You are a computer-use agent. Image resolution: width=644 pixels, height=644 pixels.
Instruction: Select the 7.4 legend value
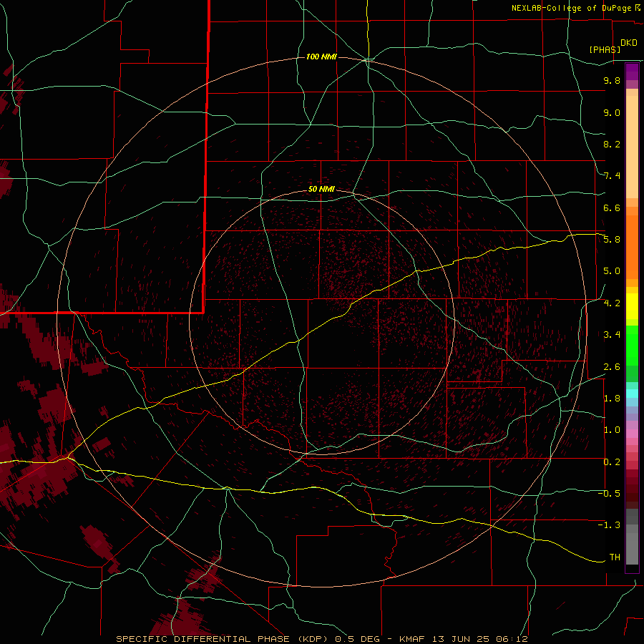click(x=612, y=176)
